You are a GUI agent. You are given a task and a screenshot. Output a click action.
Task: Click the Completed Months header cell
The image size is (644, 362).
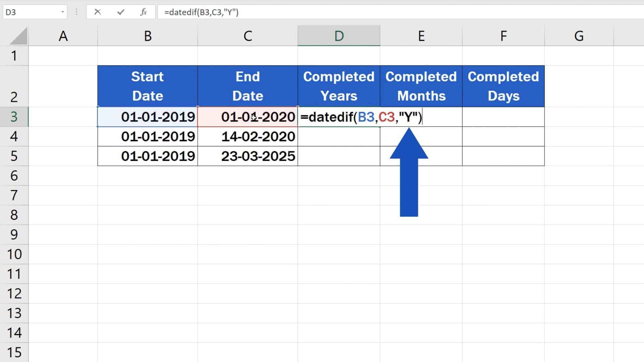coord(421,86)
